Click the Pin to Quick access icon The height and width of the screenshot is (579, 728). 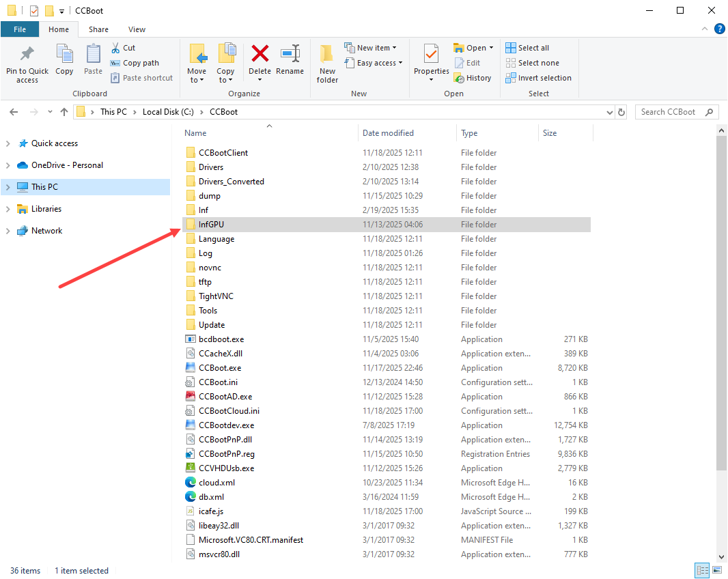[x=27, y=55]
